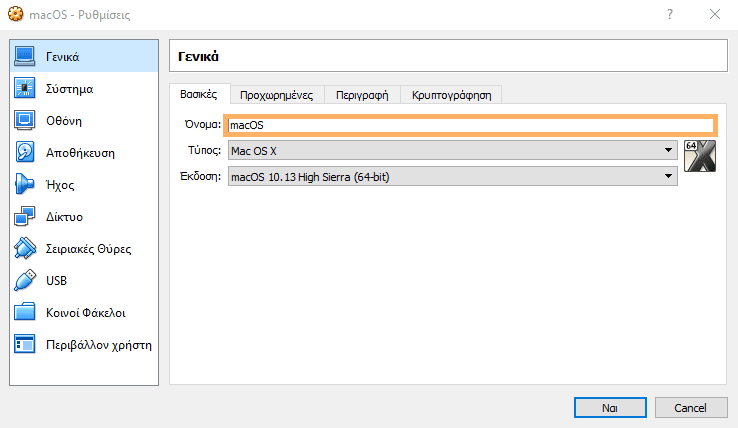Open the Σύστημα settings category label
Image resolution: width=738 pixels, height=428 pixels.
pyautogui.click(x=69, y=89)
